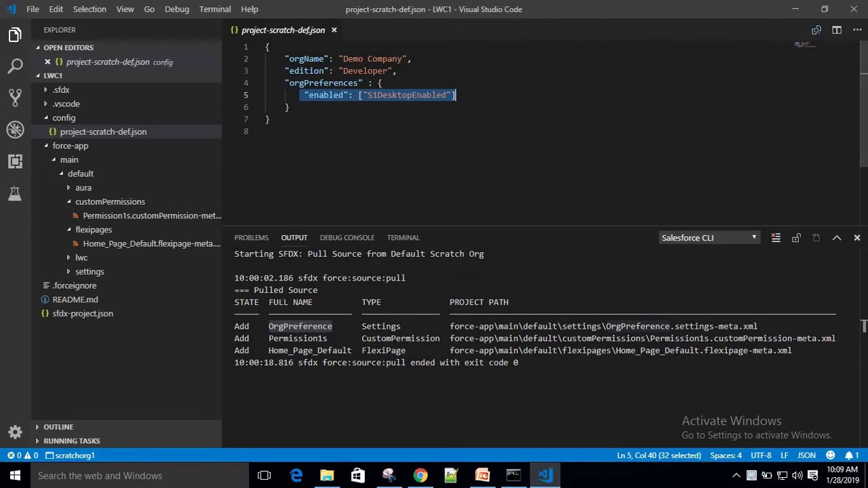Open Google Chrome from taskbar

(420, 476)
